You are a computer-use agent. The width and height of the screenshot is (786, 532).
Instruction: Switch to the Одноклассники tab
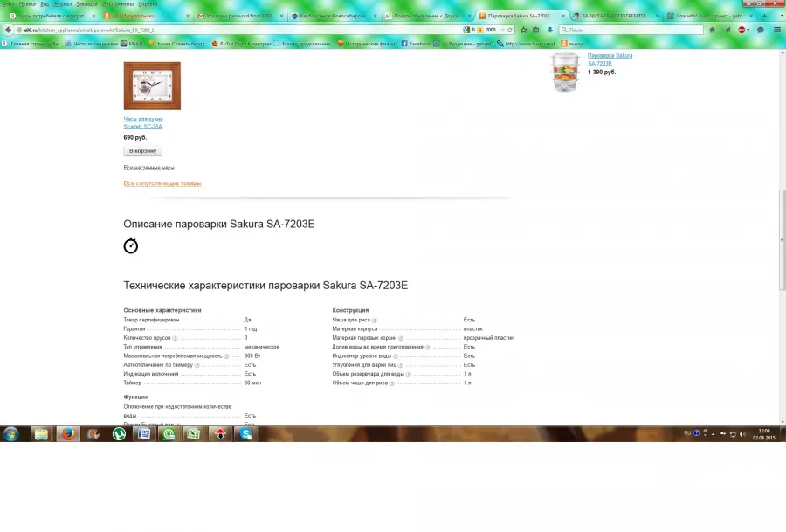click(146, 16)
